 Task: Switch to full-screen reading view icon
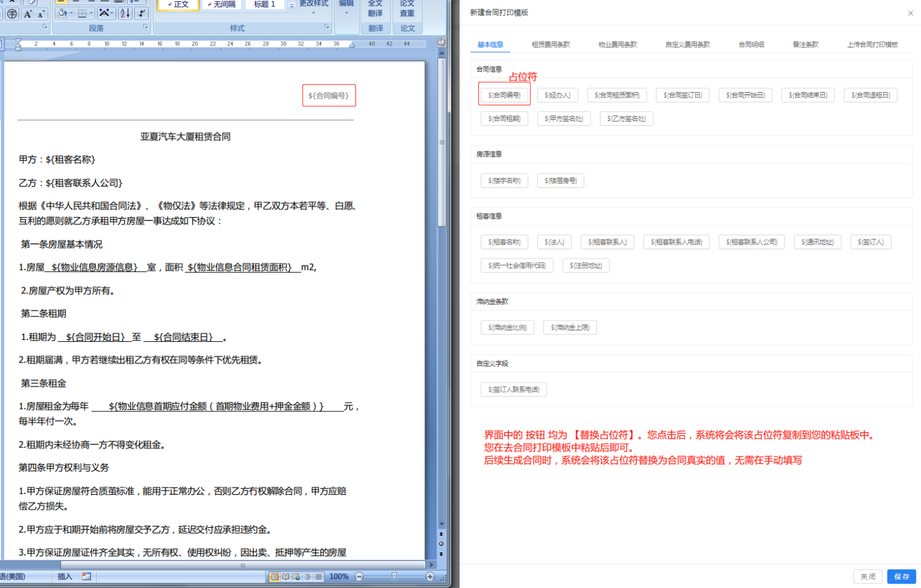[286, 576]
